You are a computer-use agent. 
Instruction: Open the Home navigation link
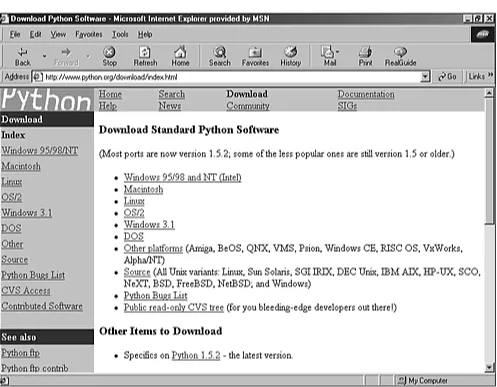[x=110, y=94]
